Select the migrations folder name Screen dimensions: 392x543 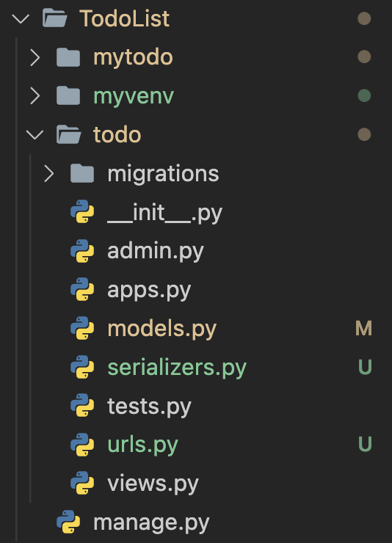pyautogui.click(x=163, y=174)
